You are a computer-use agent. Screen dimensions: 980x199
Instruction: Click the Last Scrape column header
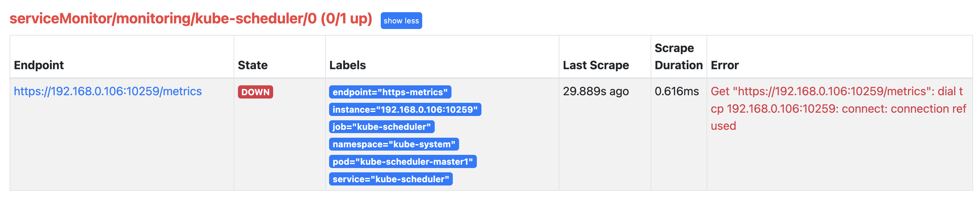[x=596, y=65]
